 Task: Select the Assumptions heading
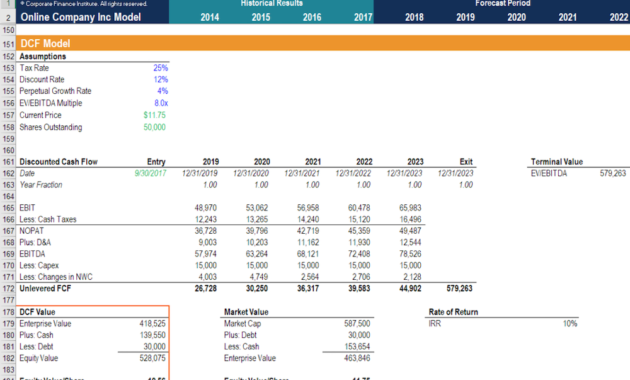pyautogui.click(x=43, y=56)
